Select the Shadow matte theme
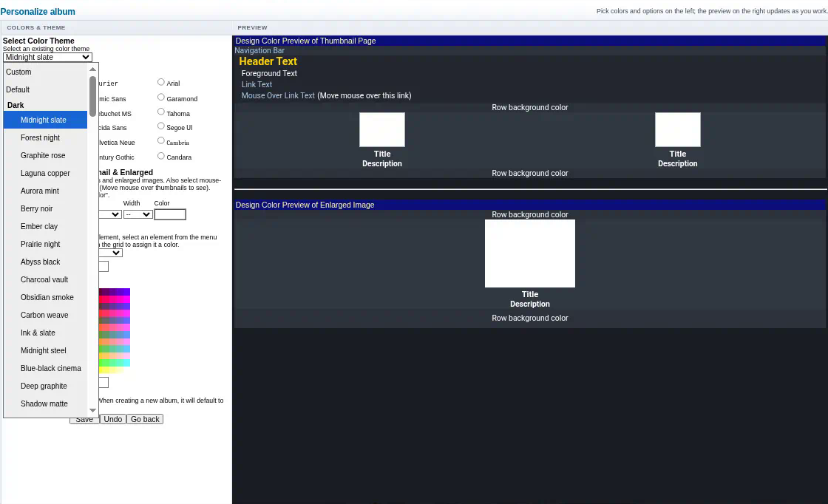This screenshot has height=504, width=828. click(x=45, y=403)
